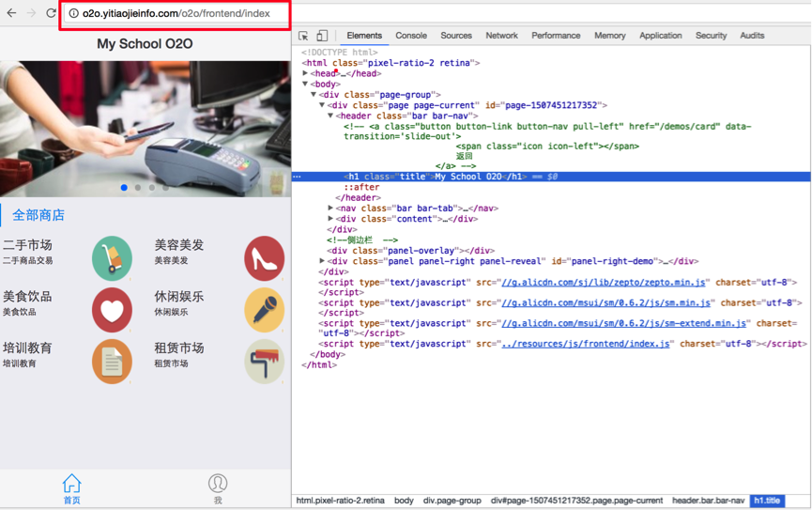
Task: Select first carousel dot indicator
Action: (124, 188)
